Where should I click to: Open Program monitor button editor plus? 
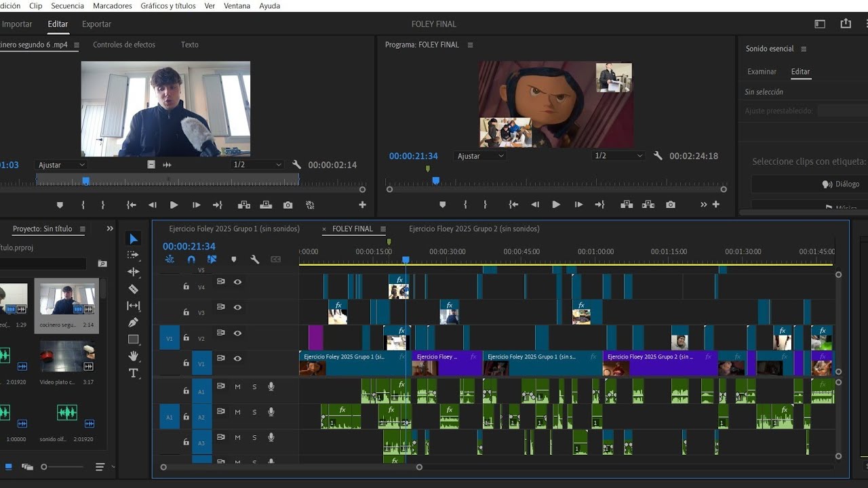715,205
